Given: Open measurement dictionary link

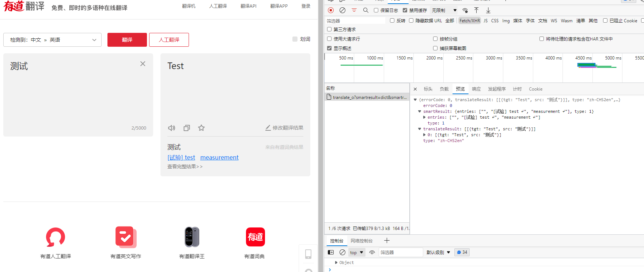Looking at the screenshot, I should click(219, 157).
